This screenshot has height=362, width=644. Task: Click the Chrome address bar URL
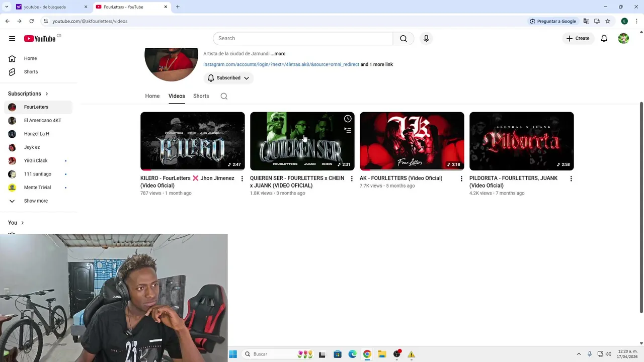tap(90, 21)
